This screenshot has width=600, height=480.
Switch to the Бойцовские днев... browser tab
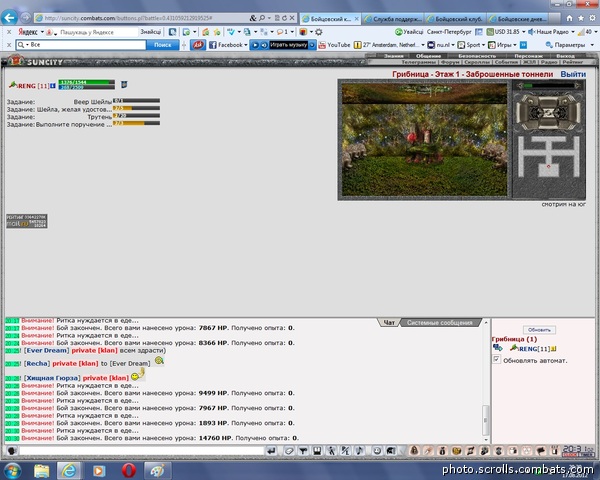pos(518,18)
